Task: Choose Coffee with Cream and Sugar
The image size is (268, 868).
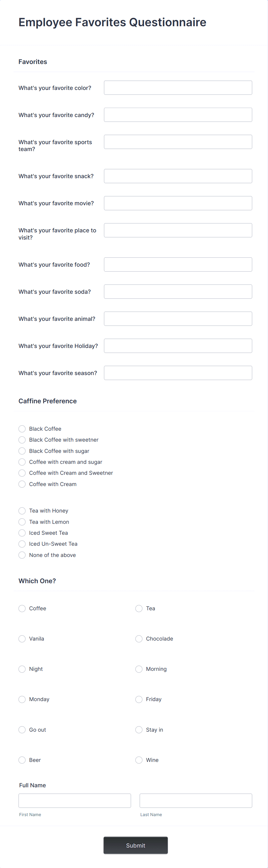Action: pyautogui.click(x=22, y=462)
